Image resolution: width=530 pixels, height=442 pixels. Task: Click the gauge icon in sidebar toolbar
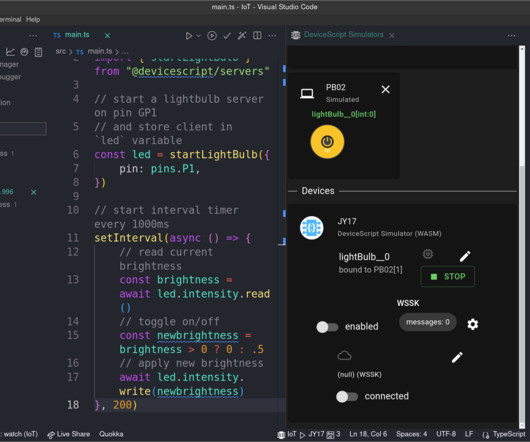click(x=24, y=52)
